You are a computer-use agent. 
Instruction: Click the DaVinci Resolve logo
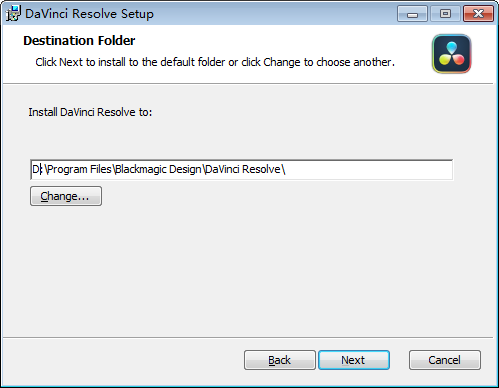[x=452, y=54]
